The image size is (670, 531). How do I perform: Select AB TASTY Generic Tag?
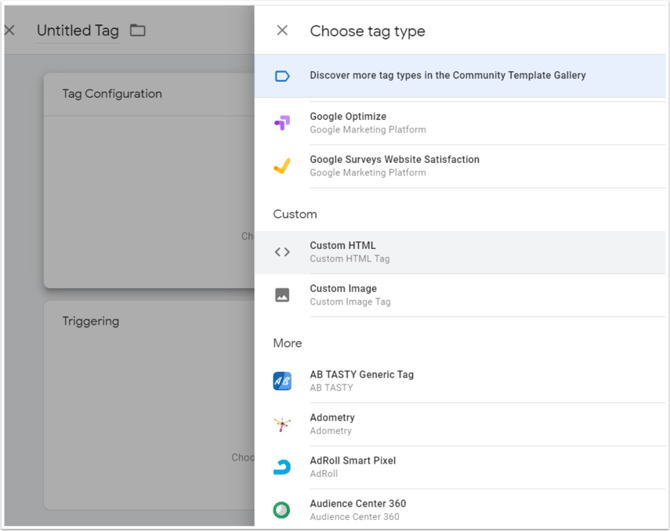[460, 381]
